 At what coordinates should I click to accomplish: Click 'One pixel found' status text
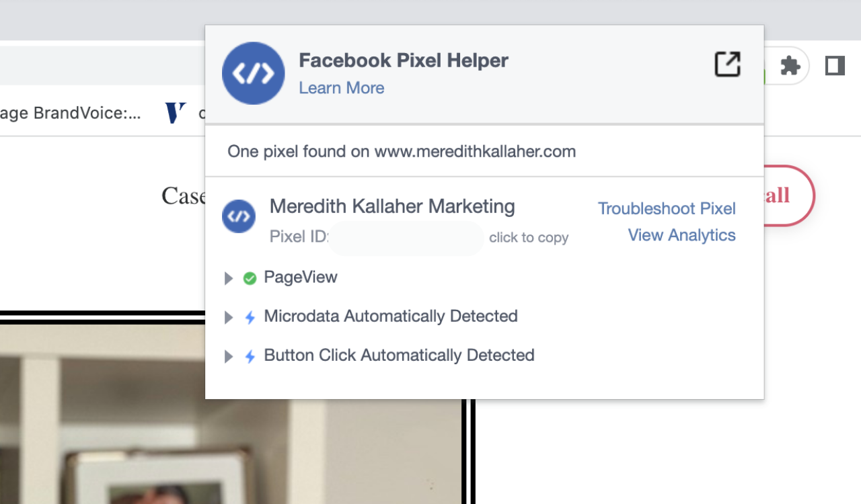point(402,152)
